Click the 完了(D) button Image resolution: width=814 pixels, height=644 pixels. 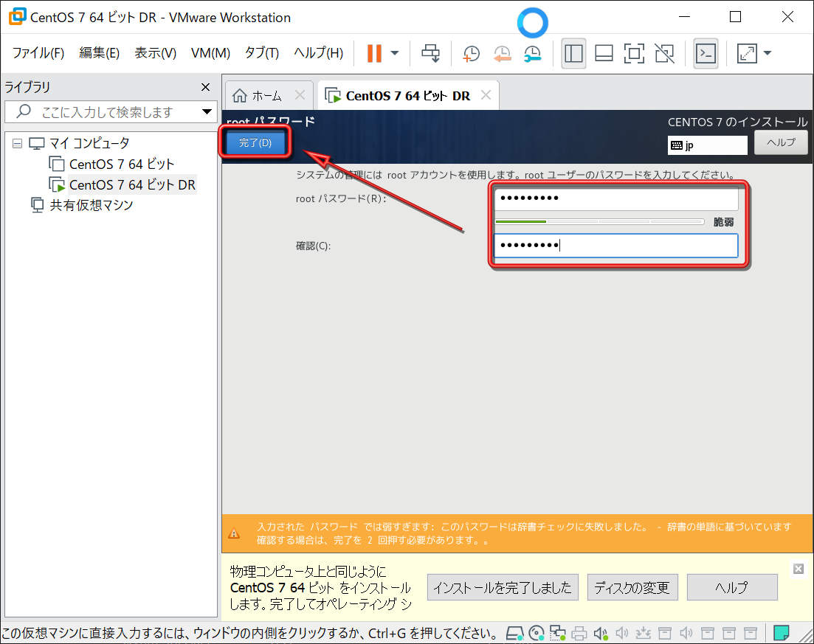click(x=255, y=142)
